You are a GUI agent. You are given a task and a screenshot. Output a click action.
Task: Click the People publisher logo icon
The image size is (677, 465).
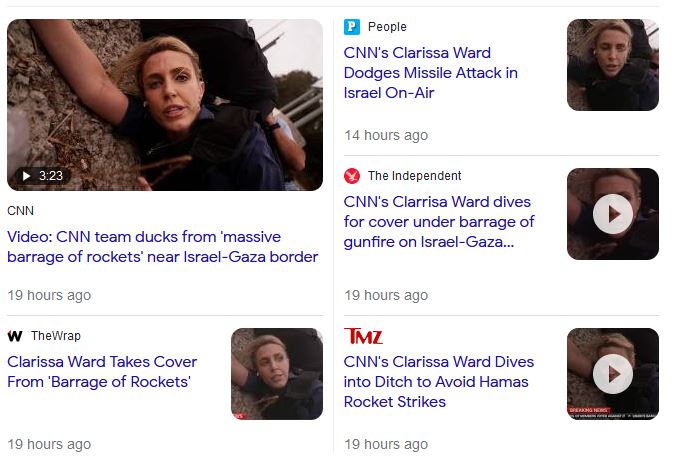[351, 27]
